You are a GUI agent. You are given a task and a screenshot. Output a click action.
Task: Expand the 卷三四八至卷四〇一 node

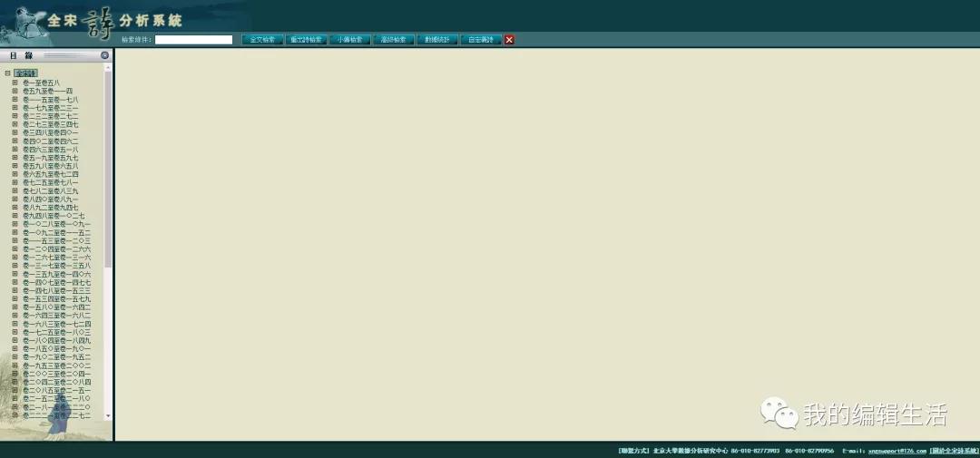click(15, 132)
